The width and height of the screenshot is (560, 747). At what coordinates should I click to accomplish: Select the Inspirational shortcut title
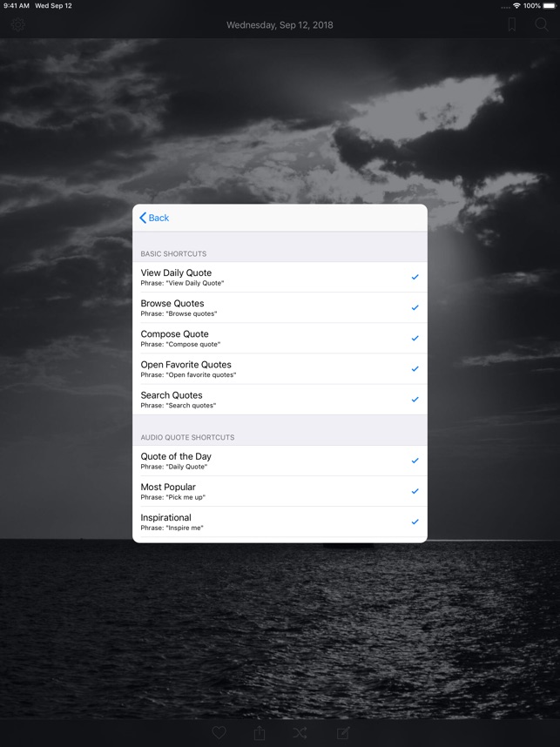(x=165, y=517)
